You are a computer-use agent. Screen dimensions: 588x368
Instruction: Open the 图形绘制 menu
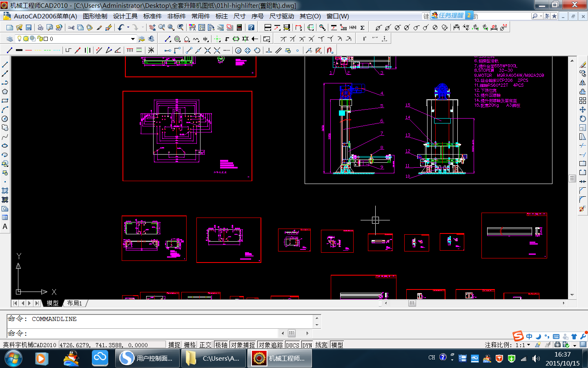pos(95,16)
